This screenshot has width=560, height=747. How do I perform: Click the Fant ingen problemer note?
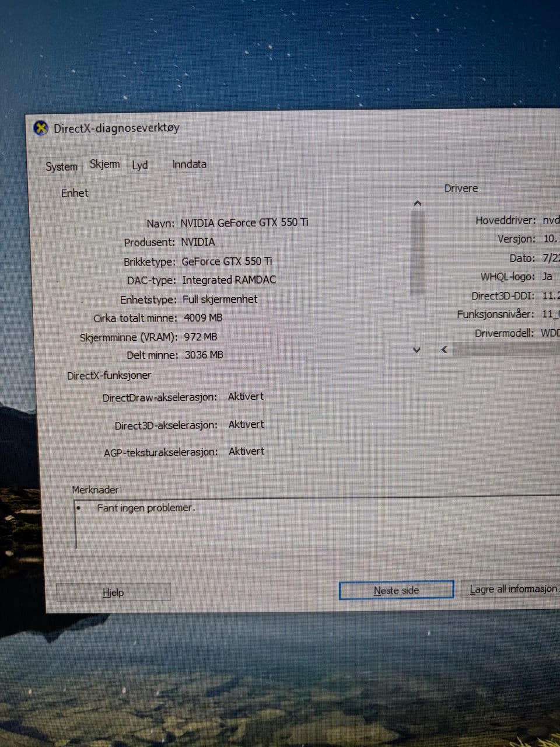pyautogui.click(x=146, y=508)
